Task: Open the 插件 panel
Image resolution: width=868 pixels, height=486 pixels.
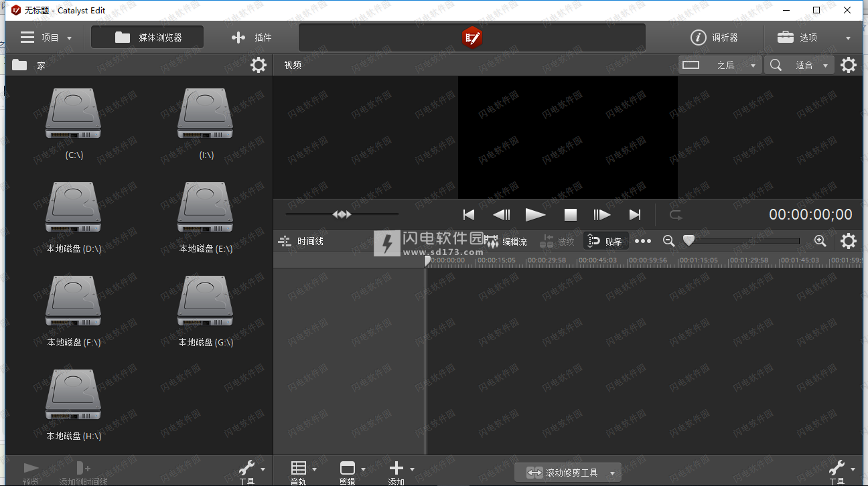Action: tap(252, 37)
